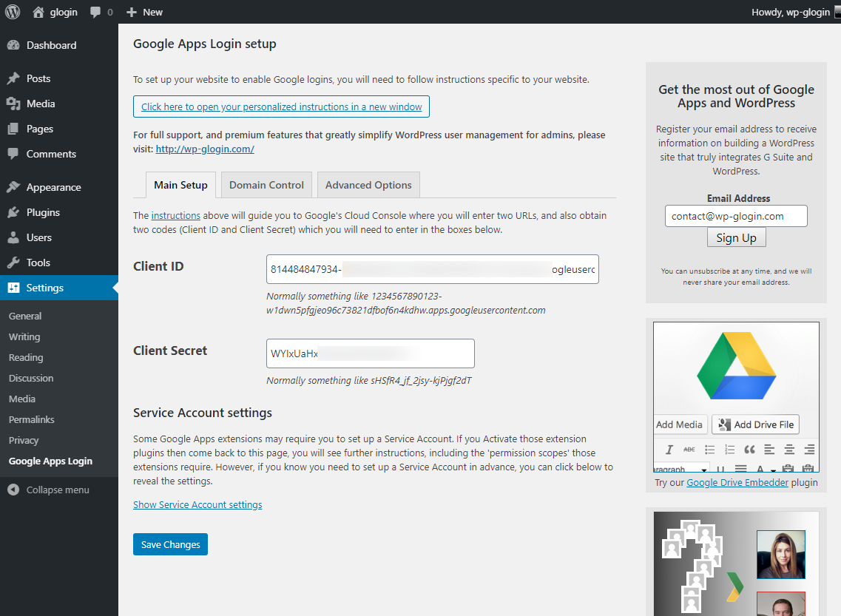The width and height of the screenshot is (841, 616).
Task: Open the Dashboard icon in sidebar
Action: point(13,45)
